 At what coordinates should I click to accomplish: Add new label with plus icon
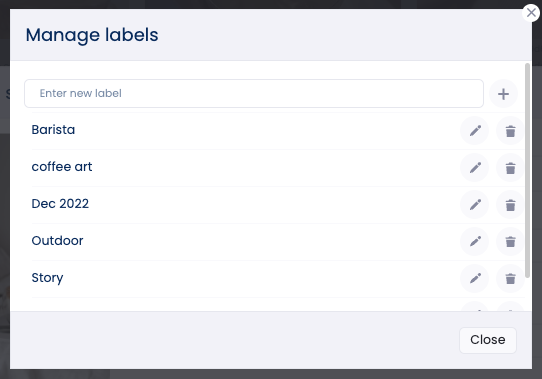(x=503, y=94)
